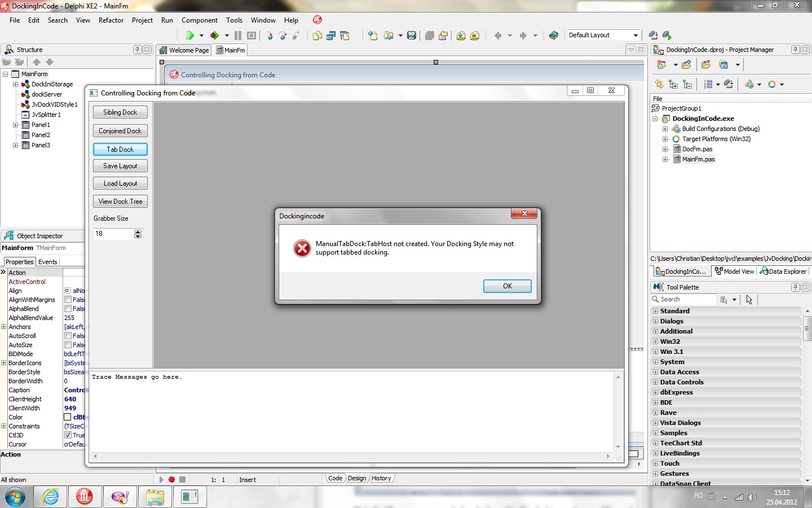Image resolution: width=812 pixels, height=508 pixels.
Task: Click the New Items toolbar icon
Action: tap(373, 36)
